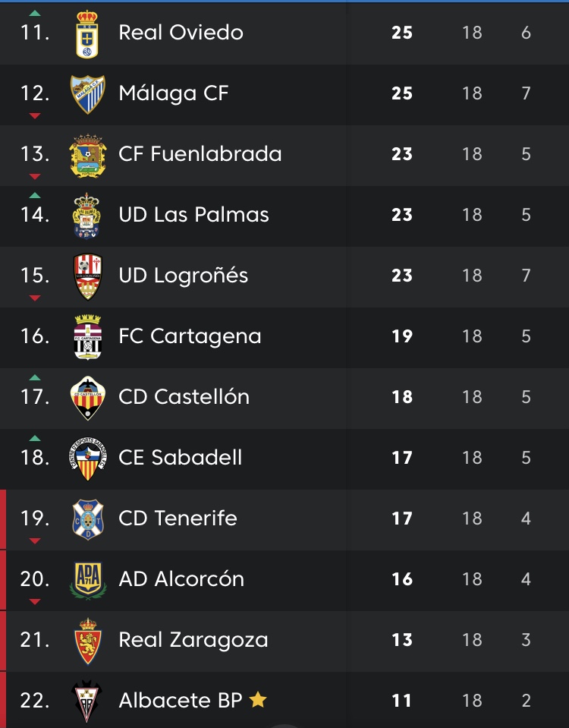Screen dimensions: 569x728
Task: Click the 19 points value for Cartagena
Action: [401, 336]
